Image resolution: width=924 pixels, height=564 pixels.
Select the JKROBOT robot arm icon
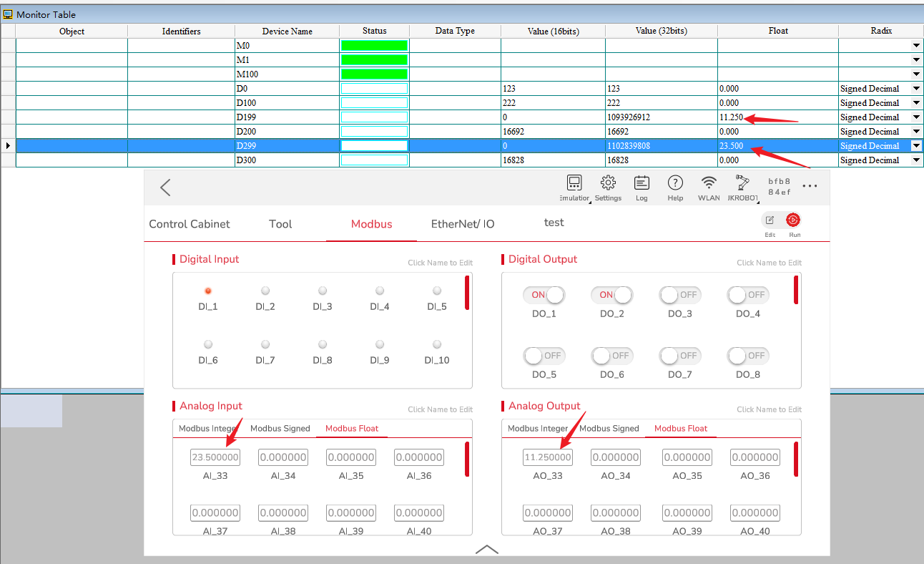742,183
